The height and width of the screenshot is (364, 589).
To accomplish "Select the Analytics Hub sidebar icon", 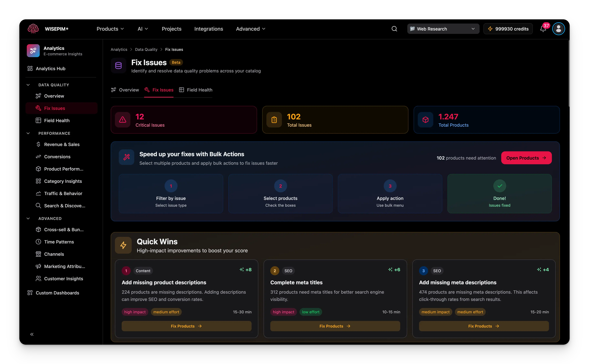I will [x=30, y=68].
